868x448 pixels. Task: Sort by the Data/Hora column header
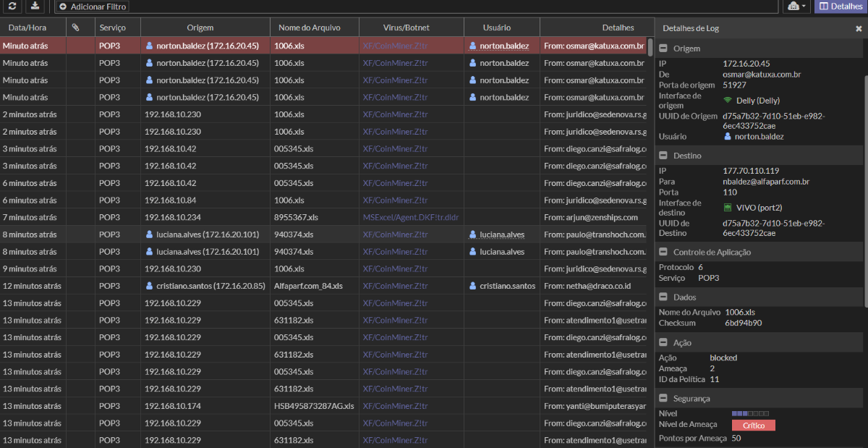point(28,28)
